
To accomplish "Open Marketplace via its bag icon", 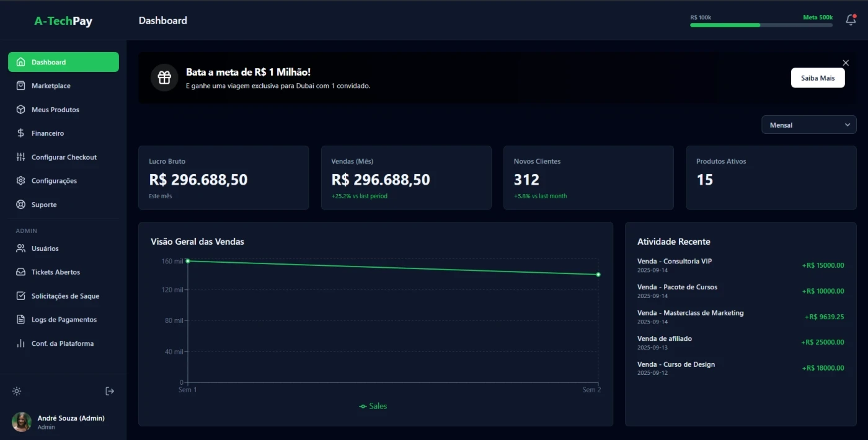I will (20, 86).
